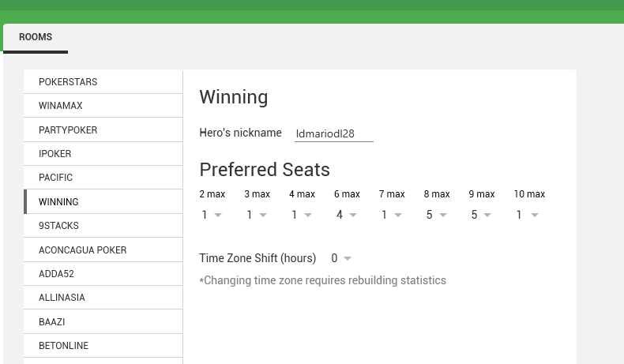
Task: Select iPoker in the room list
Action: click(103, 154)
